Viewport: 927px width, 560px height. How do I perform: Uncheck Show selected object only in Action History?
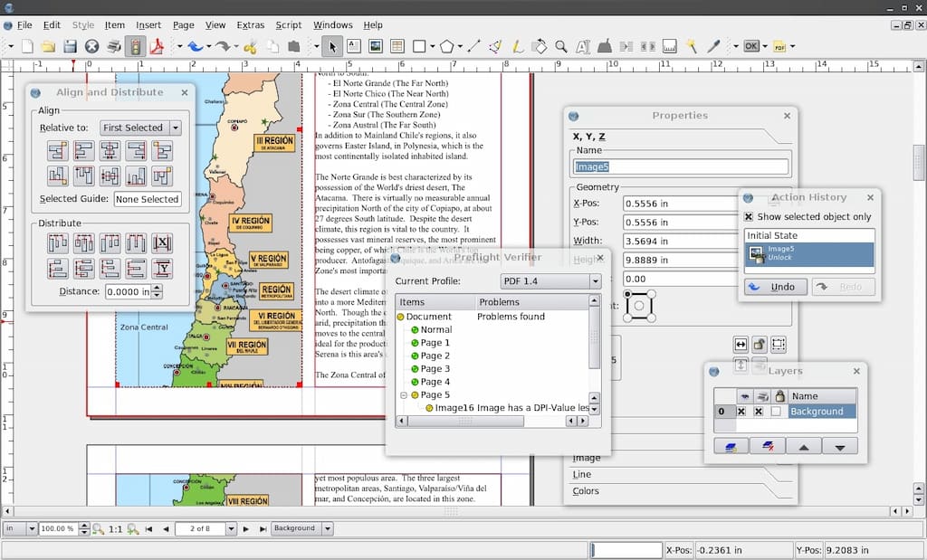(x=749, y=215)
